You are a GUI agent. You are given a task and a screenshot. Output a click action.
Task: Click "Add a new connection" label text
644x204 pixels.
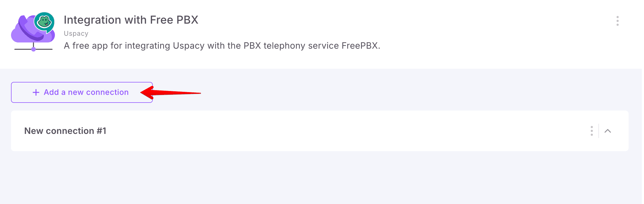(x=86, y=92)
